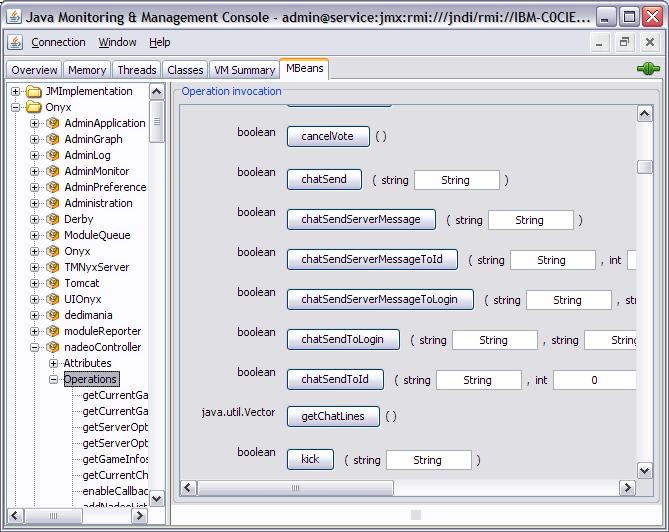Switch to the Threads tab
This screenshot has height=532, width=669.
137,70
